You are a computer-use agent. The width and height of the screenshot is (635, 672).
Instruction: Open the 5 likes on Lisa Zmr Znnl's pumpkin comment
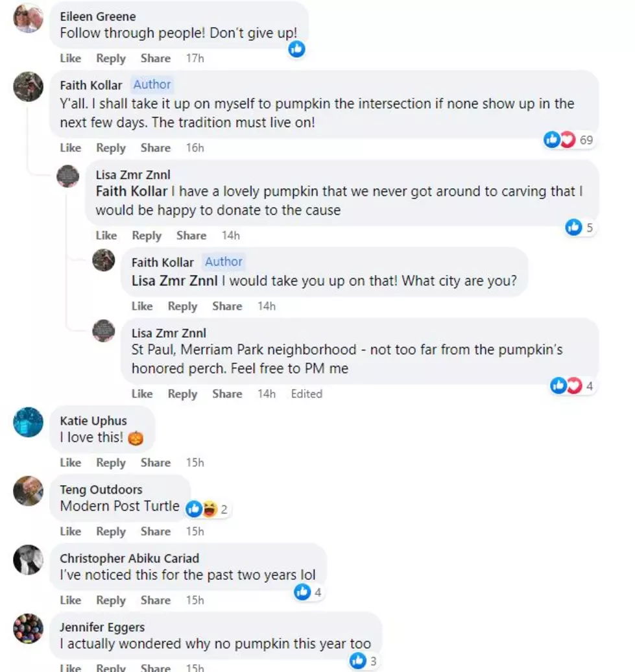point(579,227)
